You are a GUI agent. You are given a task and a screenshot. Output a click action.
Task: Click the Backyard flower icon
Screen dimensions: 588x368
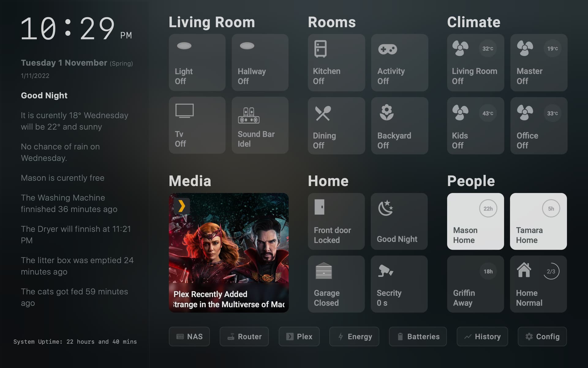point(387,112)
